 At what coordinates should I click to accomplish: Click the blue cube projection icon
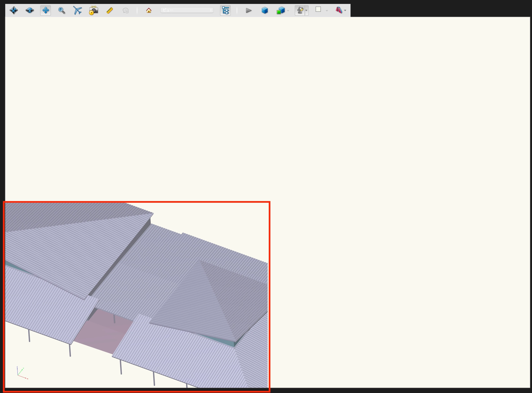coord(265,10)
